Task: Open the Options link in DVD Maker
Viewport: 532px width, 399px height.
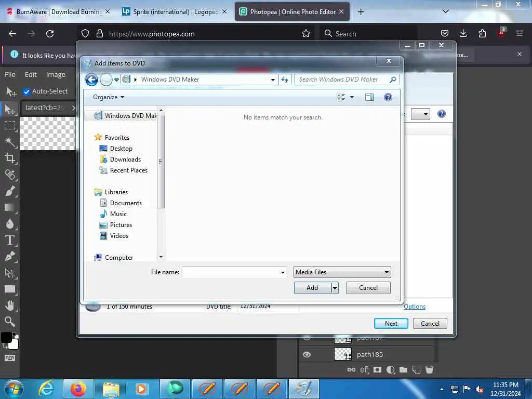Action: coord(414,307)
